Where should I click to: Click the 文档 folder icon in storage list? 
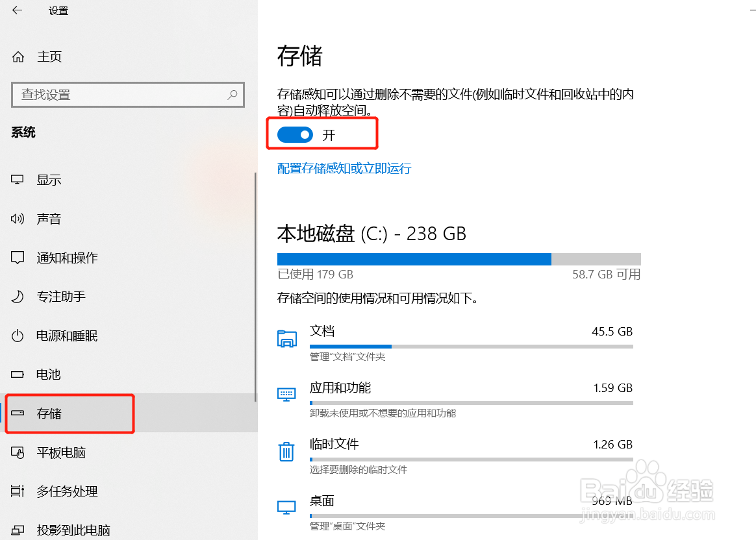(x=286, y=338)
